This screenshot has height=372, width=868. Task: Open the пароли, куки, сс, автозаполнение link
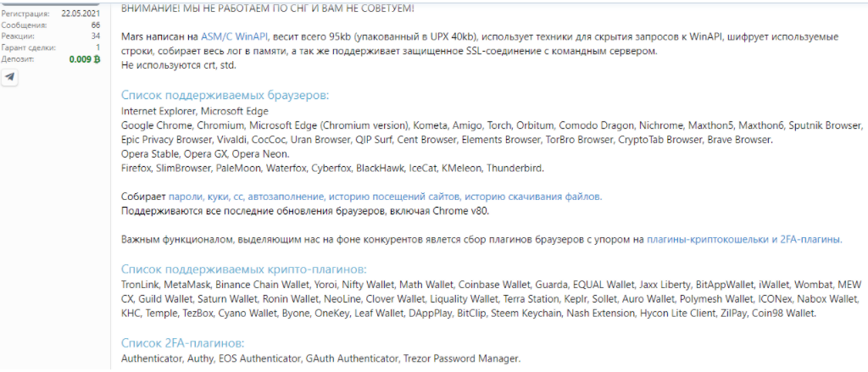248,197
